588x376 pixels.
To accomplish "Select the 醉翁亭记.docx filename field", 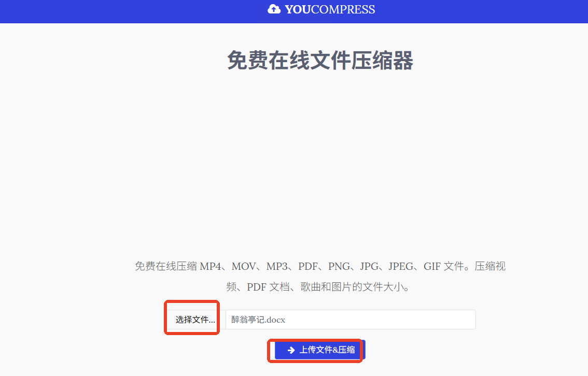I will pyautogui.click(x=350, y=320).
